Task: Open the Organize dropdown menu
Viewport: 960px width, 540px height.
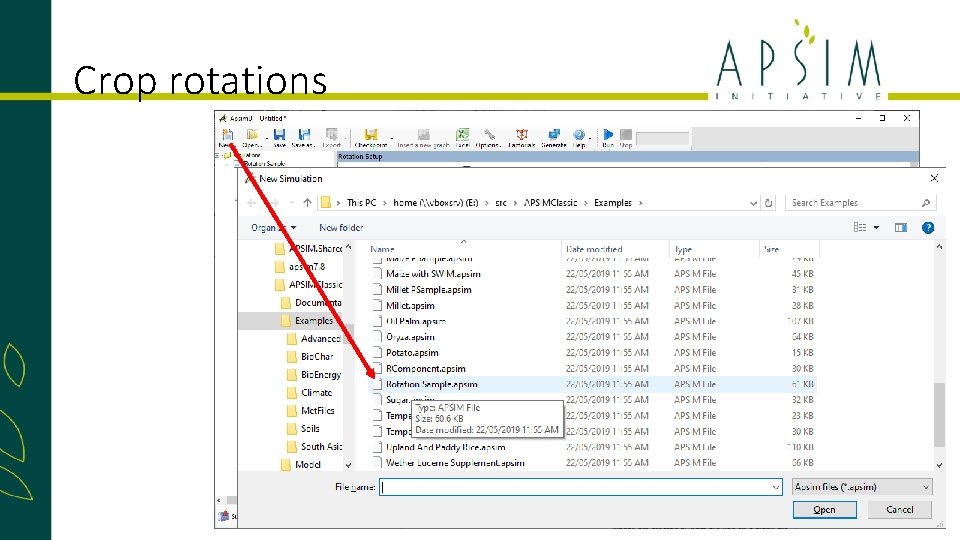Action: 273,228
